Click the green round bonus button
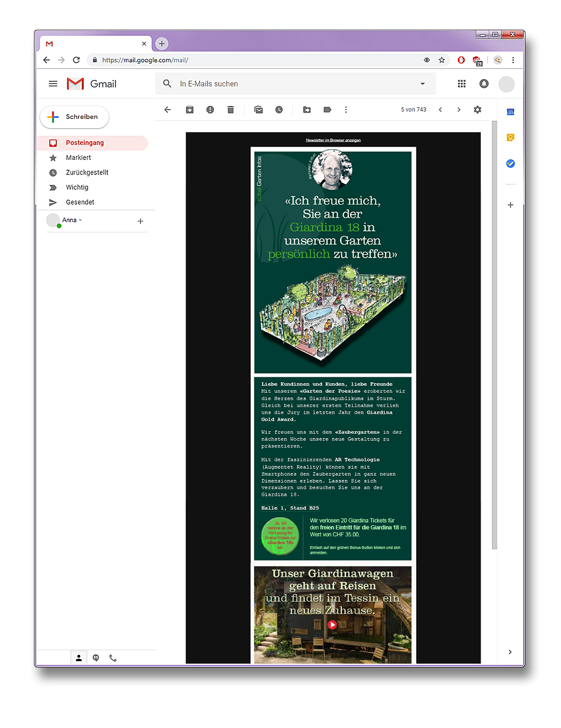This screenshot has height=728, width=561. [280, 536]
